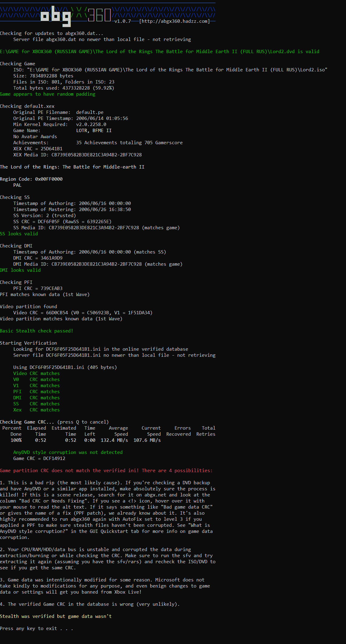Click 'PFI CRC matches' line
This screenshot has height=644, width=346.
36,392
